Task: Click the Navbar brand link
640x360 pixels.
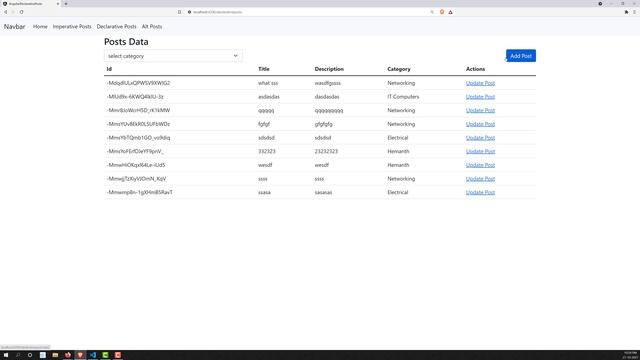Action: point(14,27)
